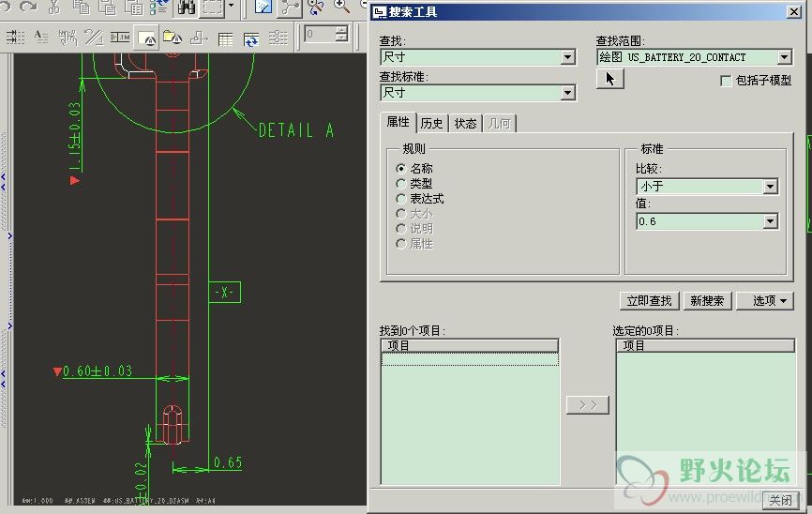Click the copy icon in top toolbar
Viewport: 812px width, 514px height.
coord(81,7)
